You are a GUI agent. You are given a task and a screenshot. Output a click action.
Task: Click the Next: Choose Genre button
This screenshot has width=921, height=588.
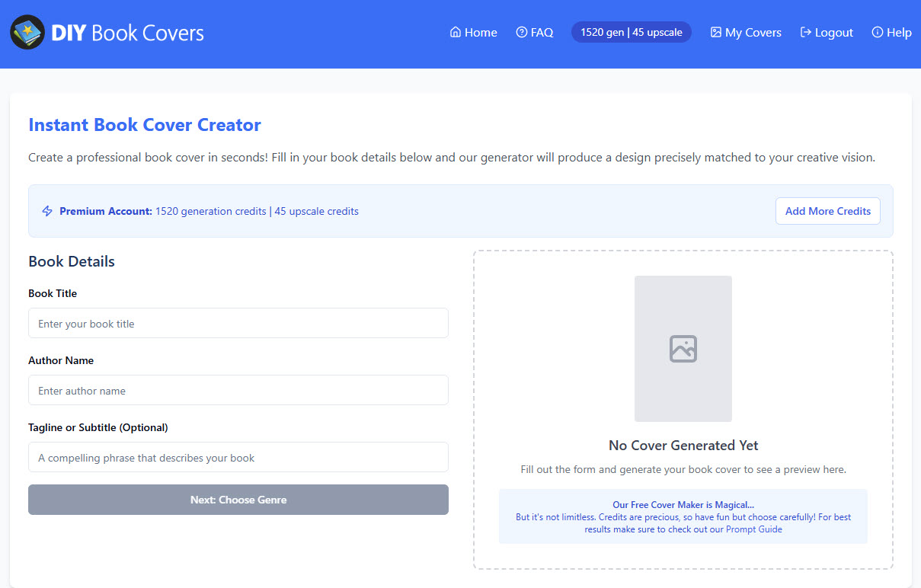[x=238, y=500]
